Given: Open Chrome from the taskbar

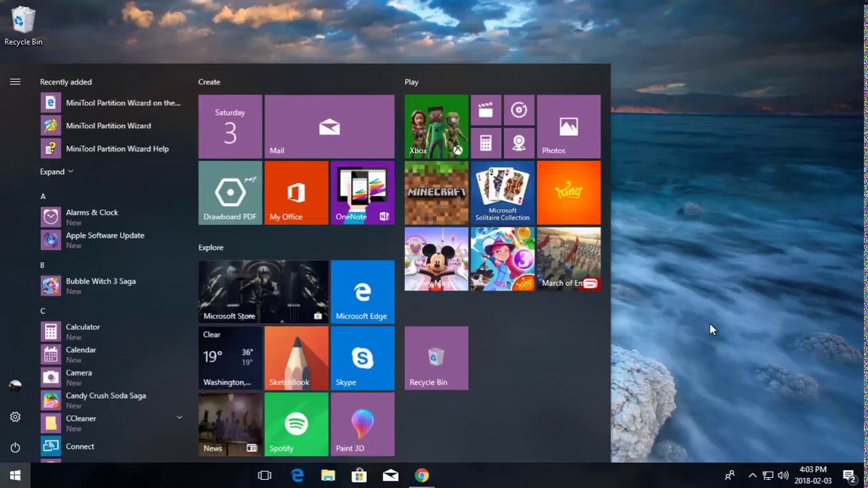Looking at the screenshot, I should click(422, 476).
